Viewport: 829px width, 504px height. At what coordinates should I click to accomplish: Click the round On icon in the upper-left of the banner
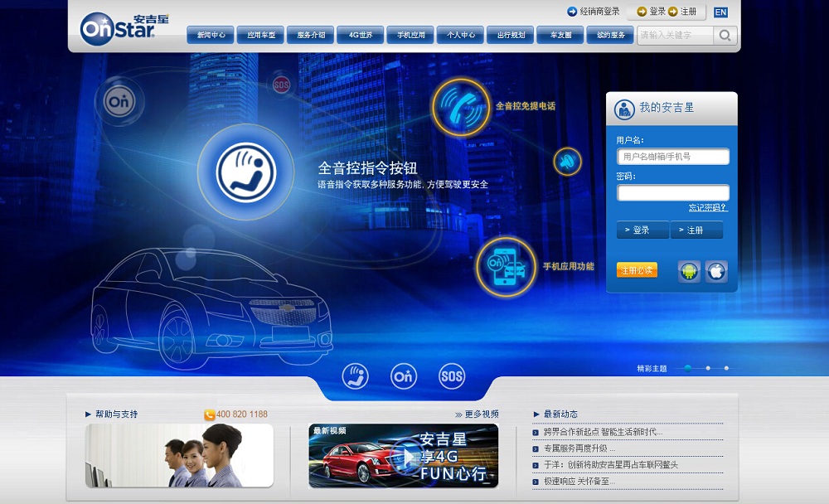point(119,101)
